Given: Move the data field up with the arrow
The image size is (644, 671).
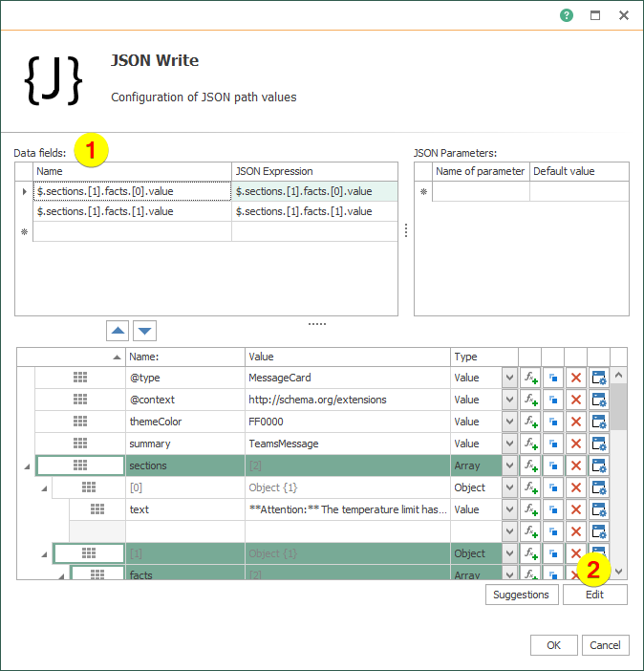Looking at the screenshot, I should 118,331.
